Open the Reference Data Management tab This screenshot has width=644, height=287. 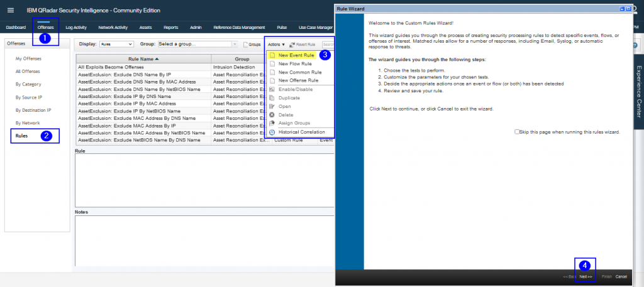[239, 28]
